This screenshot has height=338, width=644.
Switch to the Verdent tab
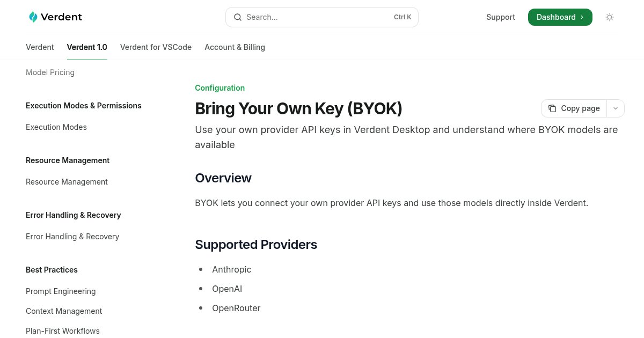pyautogui.click(x=40, y=47)
